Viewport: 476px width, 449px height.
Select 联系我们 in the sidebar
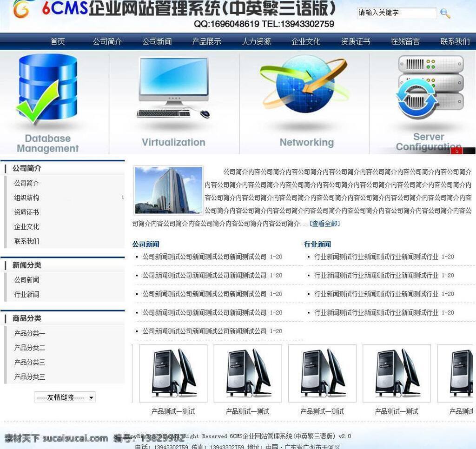point(26,241)
